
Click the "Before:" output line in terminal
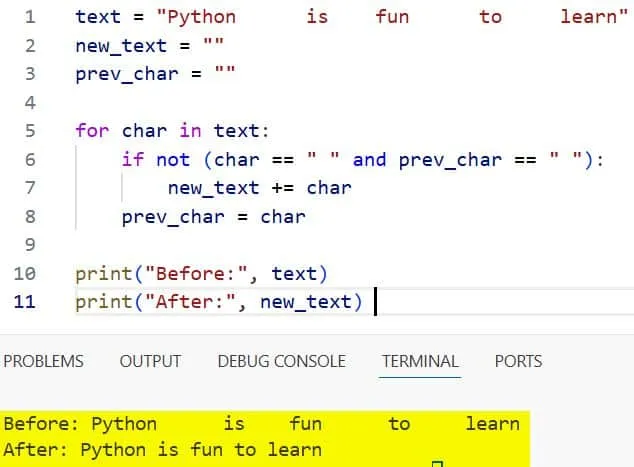tap(260, 424)
